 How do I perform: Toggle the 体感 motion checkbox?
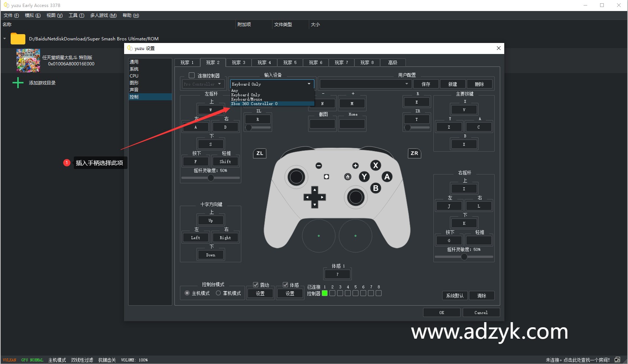point(285,285)
